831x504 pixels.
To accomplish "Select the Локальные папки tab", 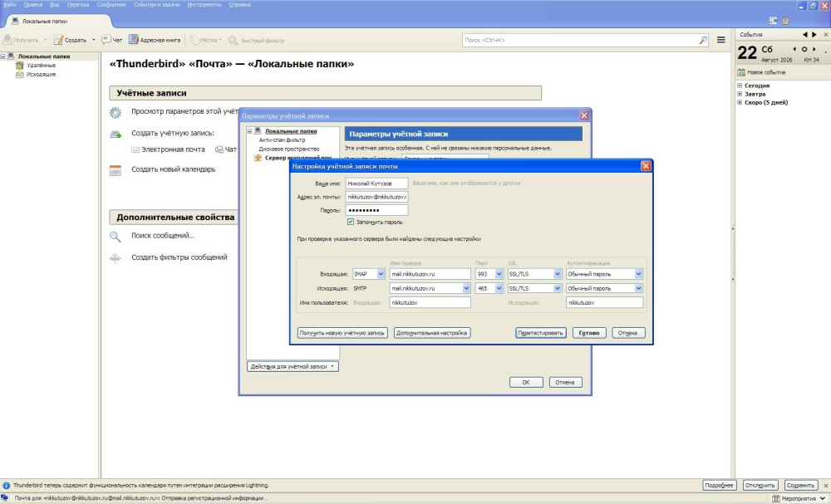I will tap(57, 22).
